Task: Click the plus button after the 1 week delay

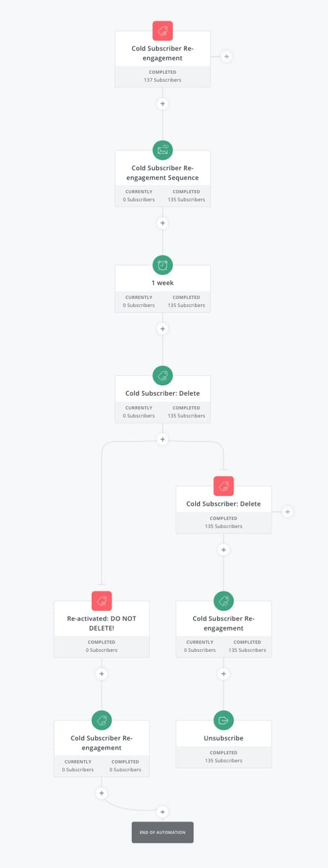Action: (162, 328)
